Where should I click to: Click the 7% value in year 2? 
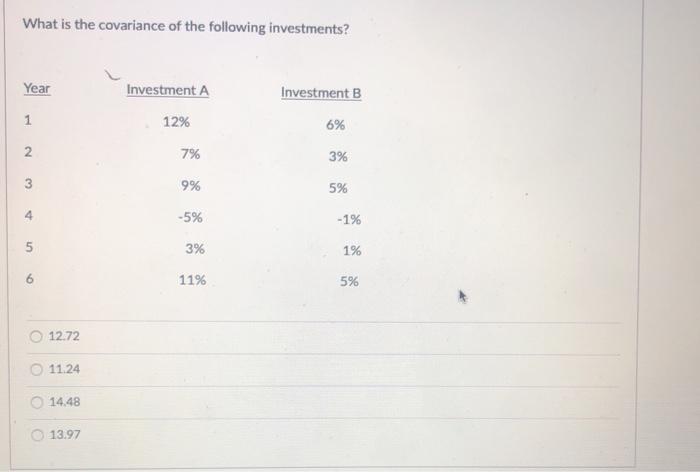[190, 154]
